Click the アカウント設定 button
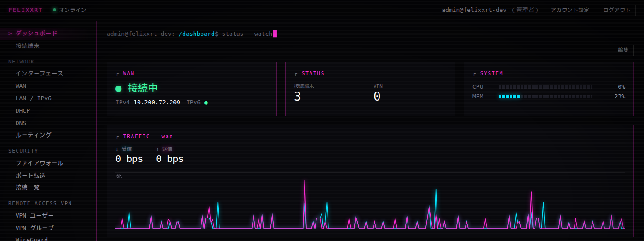 point(569,10)
